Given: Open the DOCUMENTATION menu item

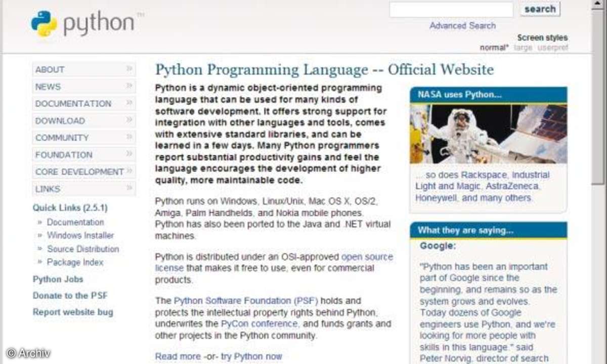Looking at the screenshot, I should click(84, 104).
